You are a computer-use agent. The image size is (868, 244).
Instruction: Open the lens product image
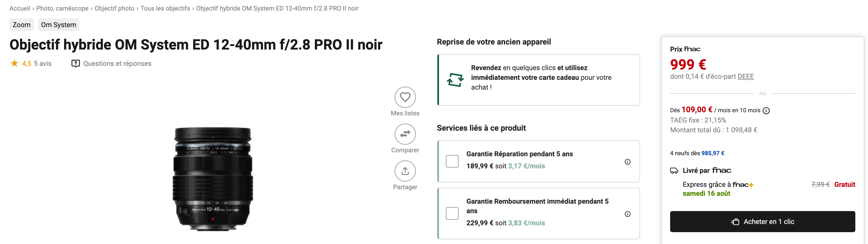coord(213,178)
